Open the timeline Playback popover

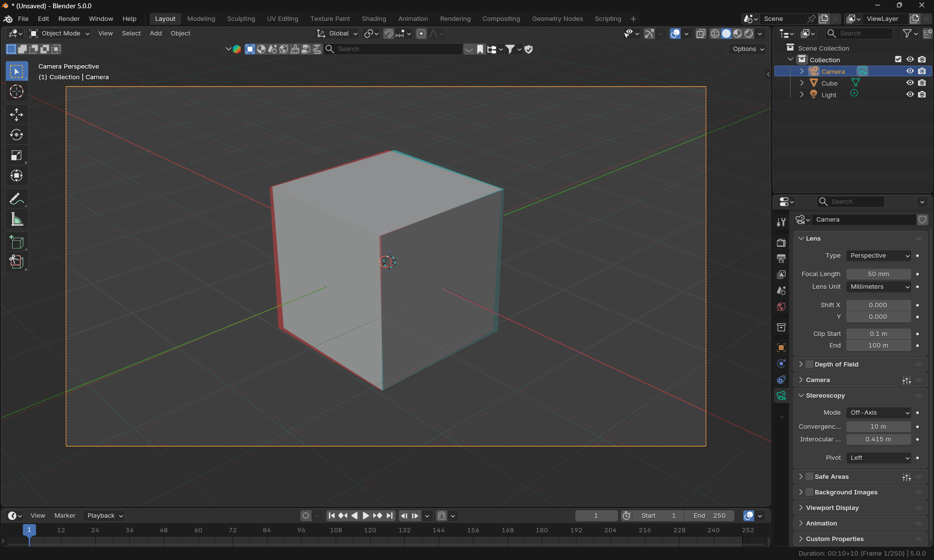pyautogui.click(x=105, y=516)
